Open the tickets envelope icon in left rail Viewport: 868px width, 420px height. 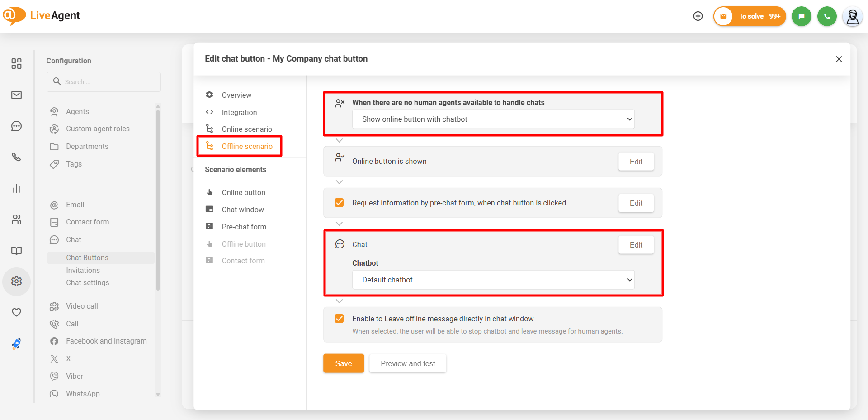click(17, 95)
